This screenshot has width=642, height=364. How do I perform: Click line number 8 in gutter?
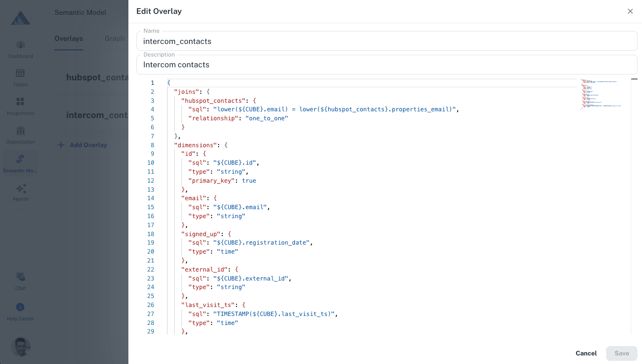click(x=153, y=145)
